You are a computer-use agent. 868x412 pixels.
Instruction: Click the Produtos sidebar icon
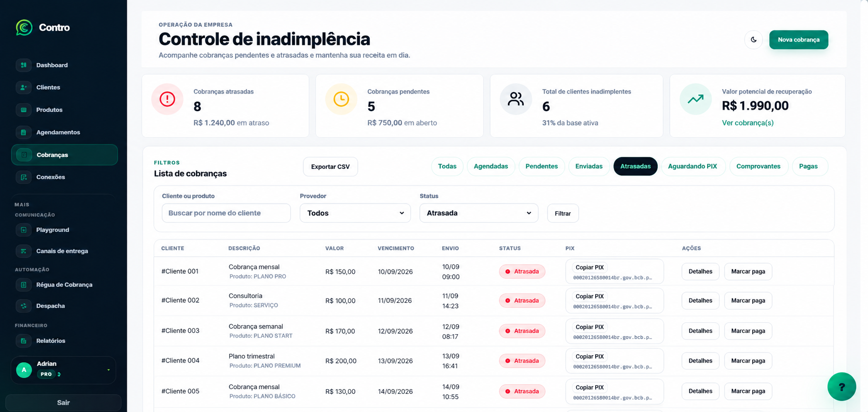(x=23, y=110)
